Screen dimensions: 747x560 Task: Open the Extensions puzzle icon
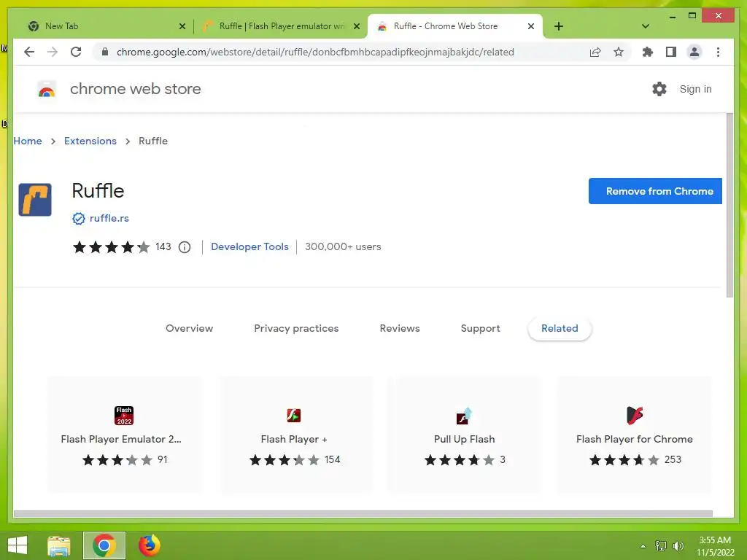click(648, 52)
